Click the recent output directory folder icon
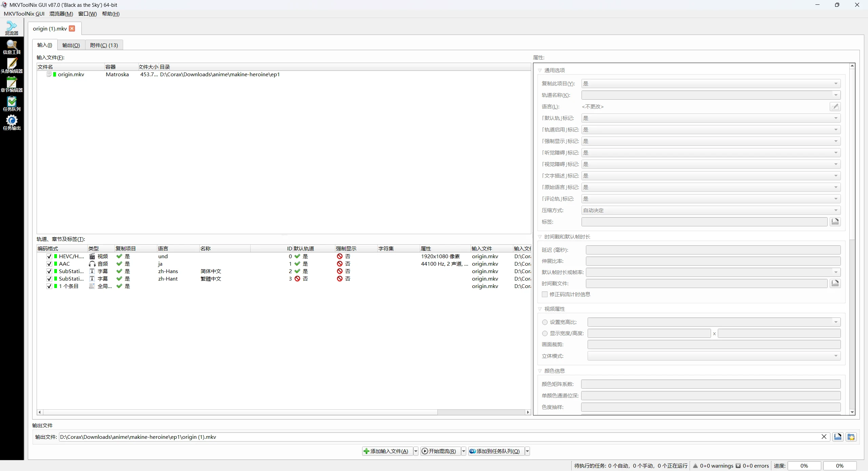The height and width of the screenshot is (471, 868). (x=851, y=437)
